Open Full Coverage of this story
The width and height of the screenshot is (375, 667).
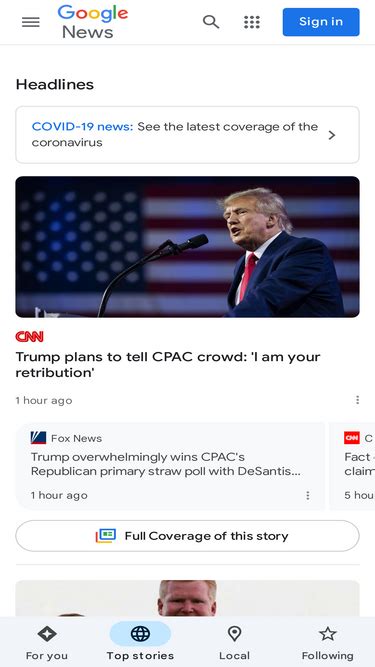click(188, 536)
